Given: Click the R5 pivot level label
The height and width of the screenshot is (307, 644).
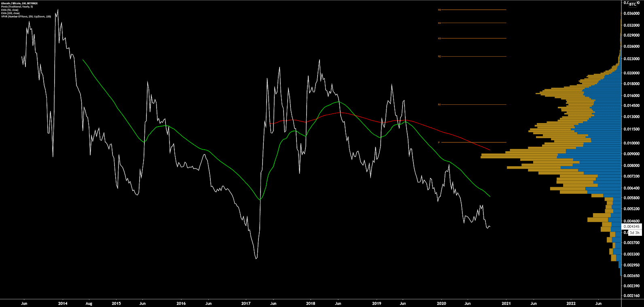Looking at the screenshot, I should [x=439, y=10].
